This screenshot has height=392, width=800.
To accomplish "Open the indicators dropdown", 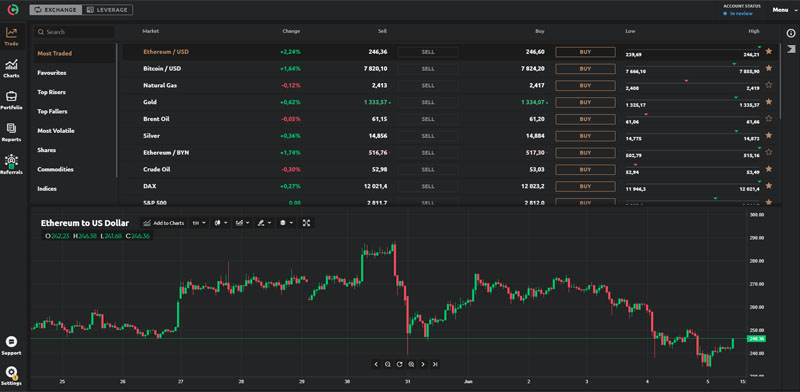I will pyautogui.click(x=242, y=223).
